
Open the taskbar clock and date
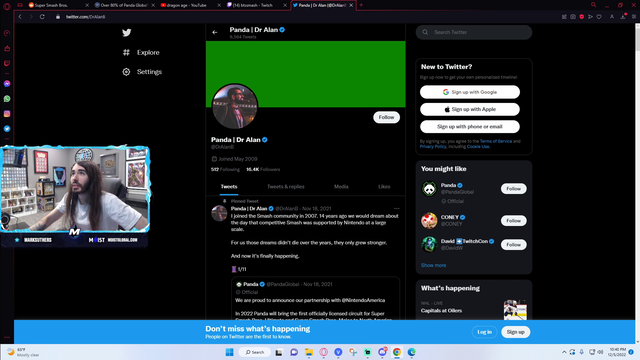tap(617, 352)
